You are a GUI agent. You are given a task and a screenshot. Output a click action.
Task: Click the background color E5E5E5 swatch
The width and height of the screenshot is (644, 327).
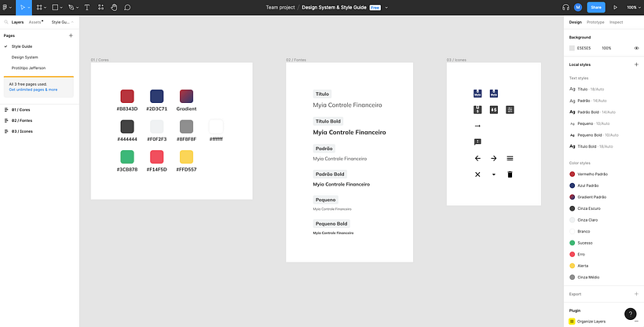click(x=572, y=48)
